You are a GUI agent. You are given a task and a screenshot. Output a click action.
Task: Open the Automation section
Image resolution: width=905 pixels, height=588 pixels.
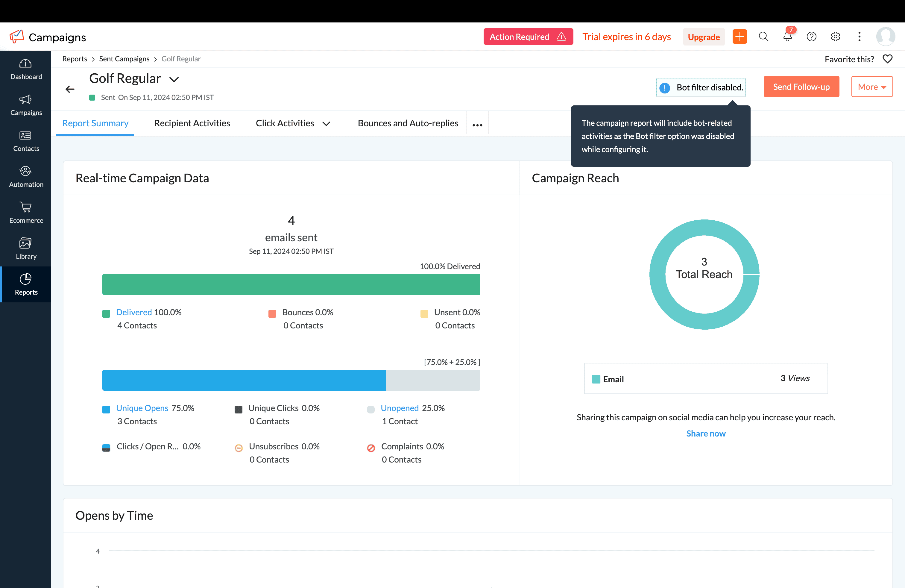click(x=25, y=177)
